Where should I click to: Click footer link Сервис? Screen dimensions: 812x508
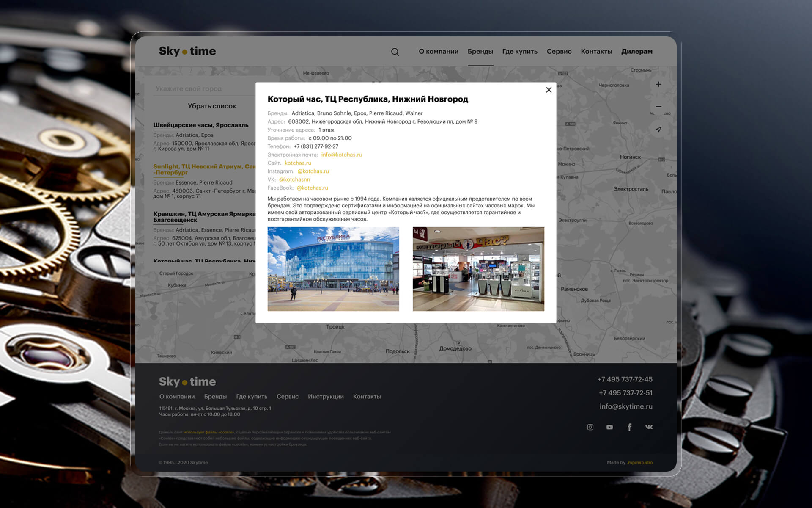[288, 397]
